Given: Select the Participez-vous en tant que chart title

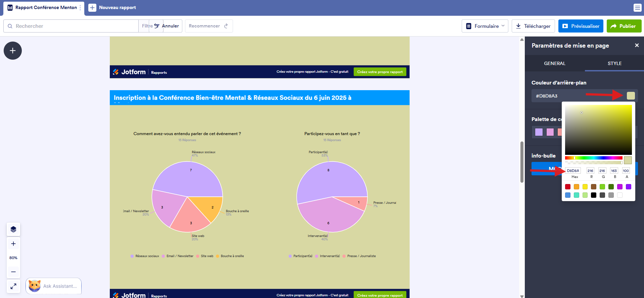Looking at the screenshot, I should 332,134.
